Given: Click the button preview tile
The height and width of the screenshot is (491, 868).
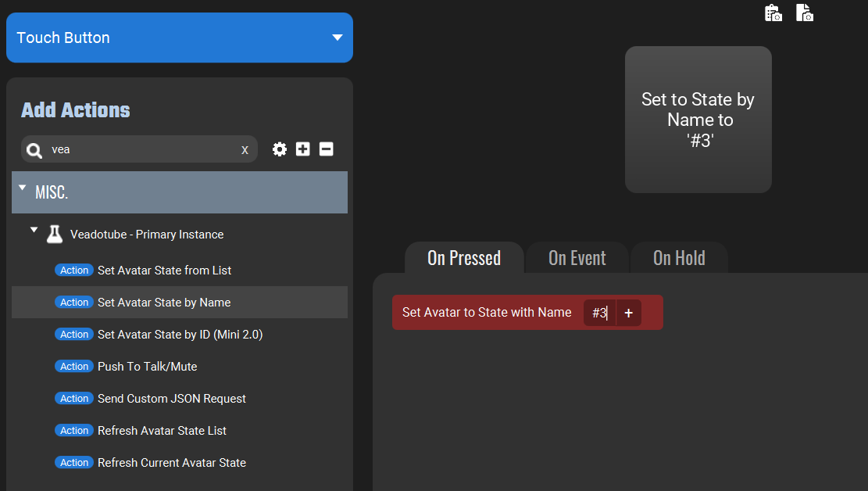Looking at the screenshot, I should pyautogui.click(x=698, y=120).
